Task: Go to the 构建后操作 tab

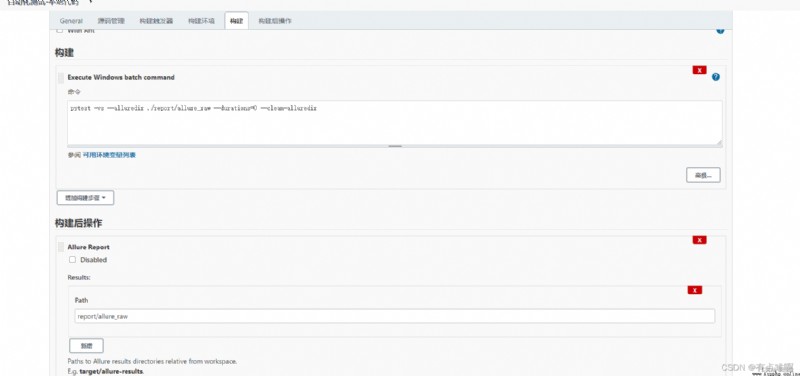Action: [274, 21]
